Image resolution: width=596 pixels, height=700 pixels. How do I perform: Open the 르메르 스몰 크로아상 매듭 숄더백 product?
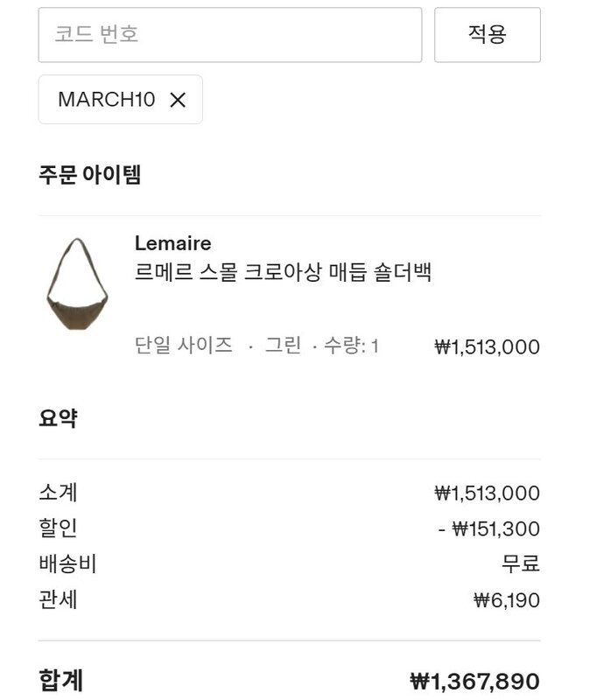(x=283, y=272)
